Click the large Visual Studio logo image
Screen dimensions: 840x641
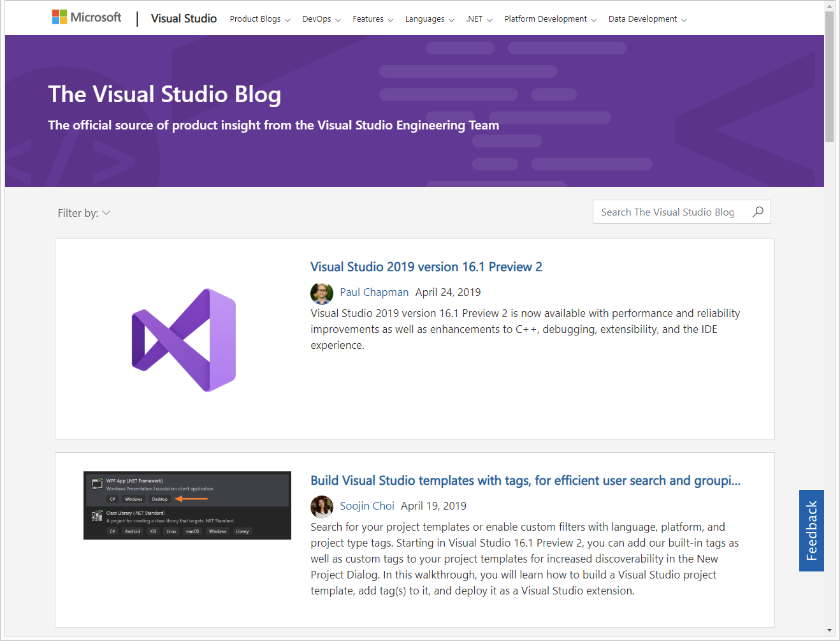pyautogui.click(x=184, y=339)
